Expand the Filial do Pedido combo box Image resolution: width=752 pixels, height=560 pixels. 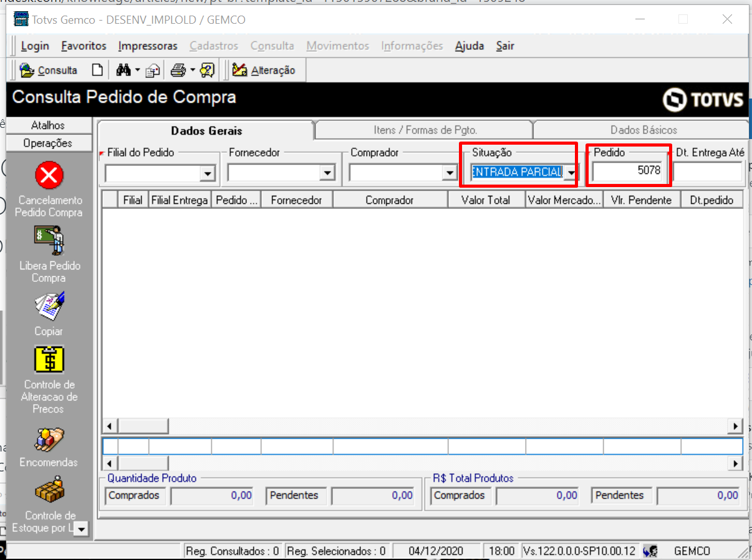[x=209, y=172]
